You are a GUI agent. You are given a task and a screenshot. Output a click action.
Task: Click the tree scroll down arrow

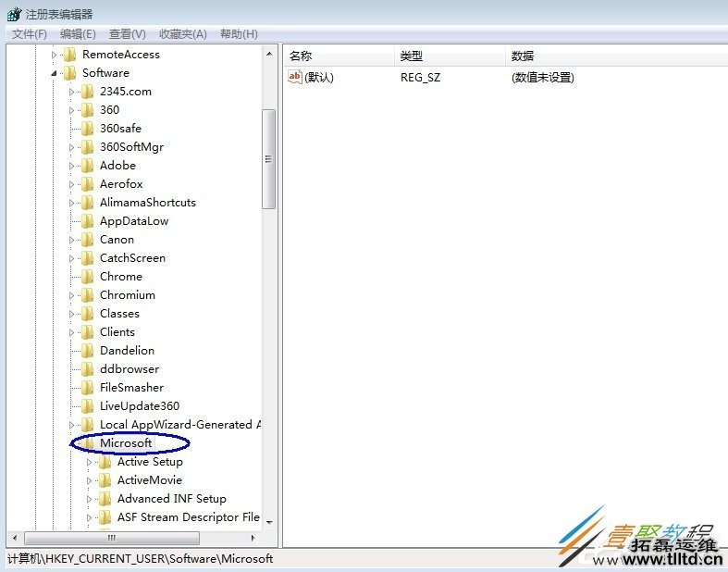click(269, 523)
